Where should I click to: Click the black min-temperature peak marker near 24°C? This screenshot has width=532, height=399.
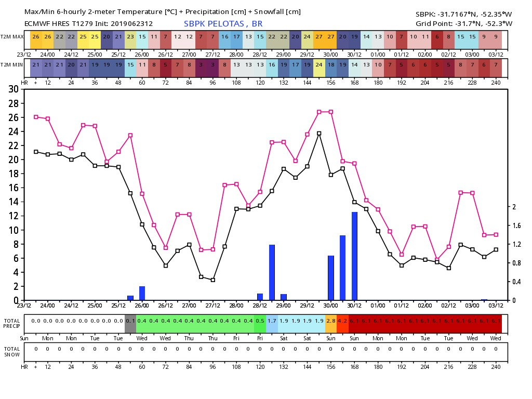pyautogui.click(x=319, y=134)
